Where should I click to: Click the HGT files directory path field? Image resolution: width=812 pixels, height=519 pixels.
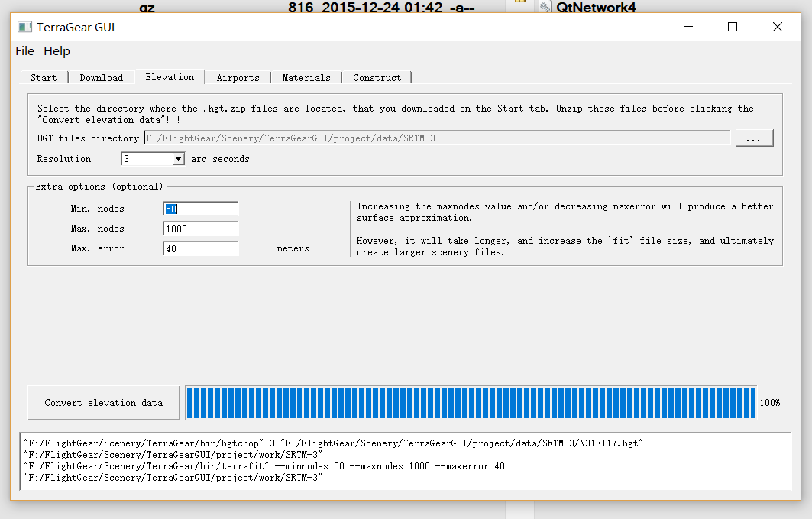pyautogui.click(x=437, y=138)
